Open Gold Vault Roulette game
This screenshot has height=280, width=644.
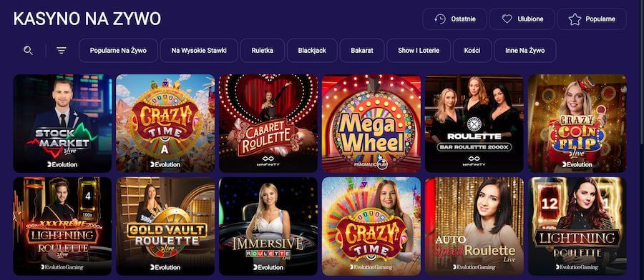165,226
